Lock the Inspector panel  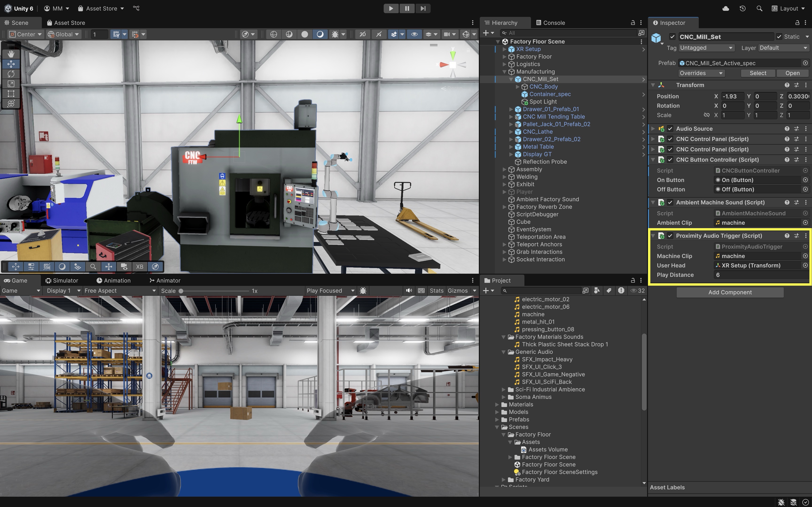(x=797, y=23)
